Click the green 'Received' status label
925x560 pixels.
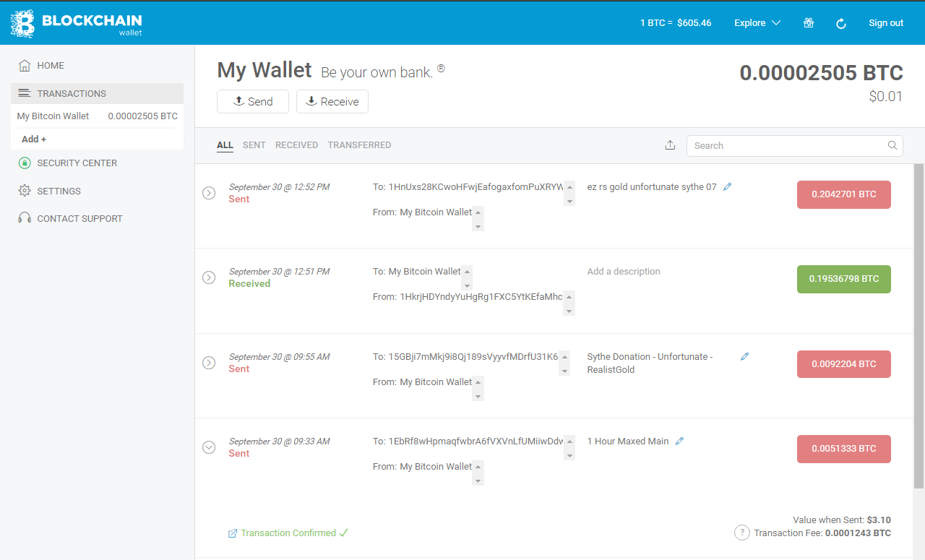[249, 284]
